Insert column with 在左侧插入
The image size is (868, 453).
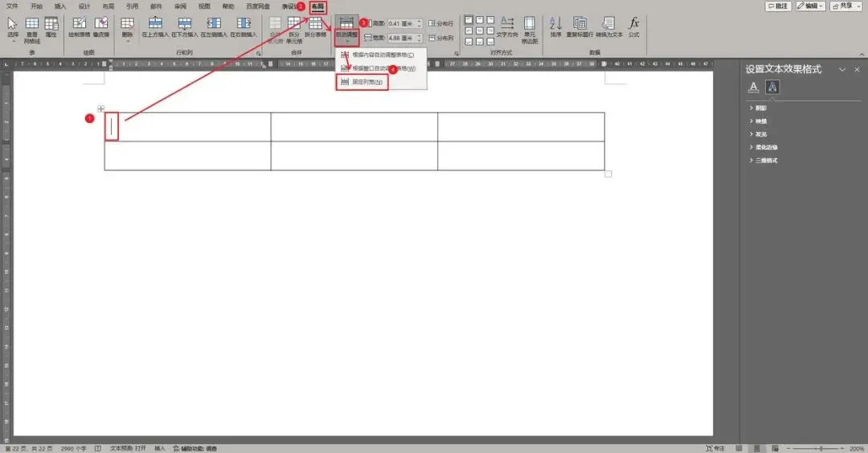214,27
